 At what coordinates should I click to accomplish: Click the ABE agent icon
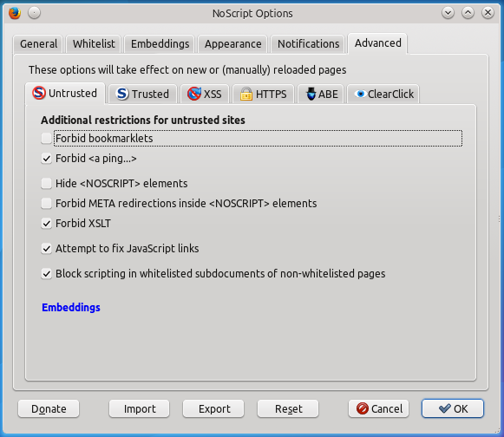pos(311,94)
